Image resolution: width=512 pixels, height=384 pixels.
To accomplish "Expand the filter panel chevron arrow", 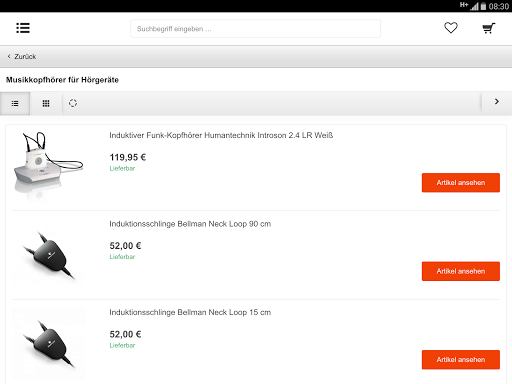I will pyautogui.click(x=497, y=102).
